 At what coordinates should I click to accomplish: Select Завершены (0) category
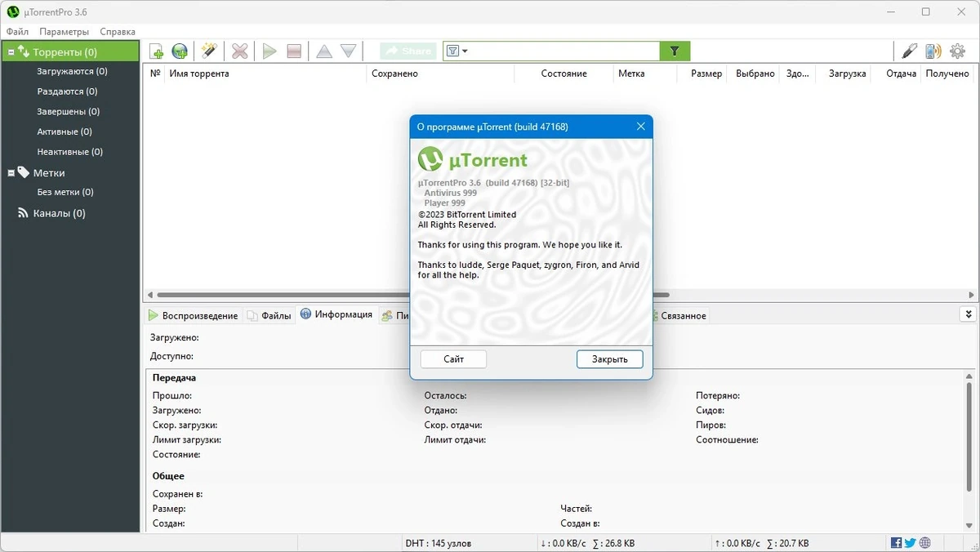point(69,112)
